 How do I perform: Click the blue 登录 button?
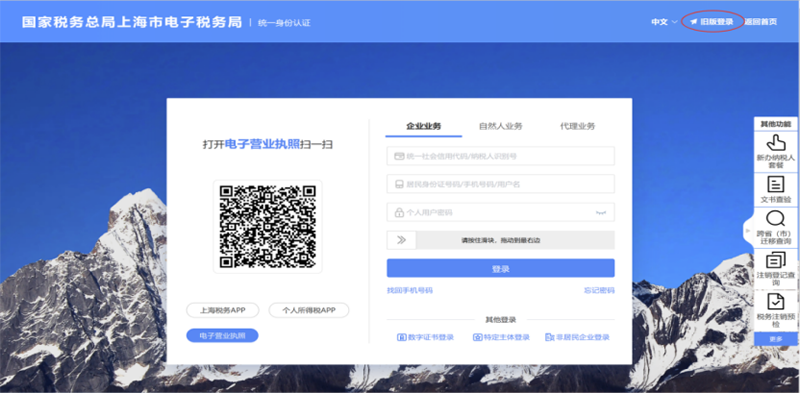[501, 268]
